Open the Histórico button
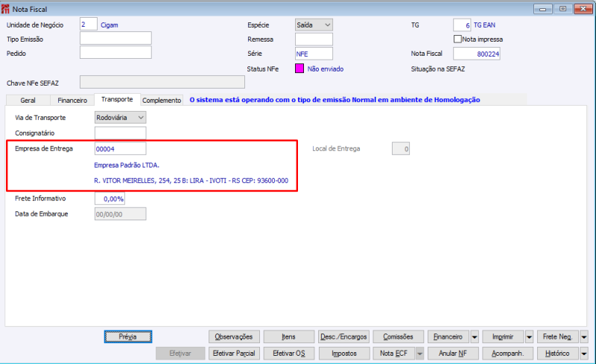 tap(557, 354)
